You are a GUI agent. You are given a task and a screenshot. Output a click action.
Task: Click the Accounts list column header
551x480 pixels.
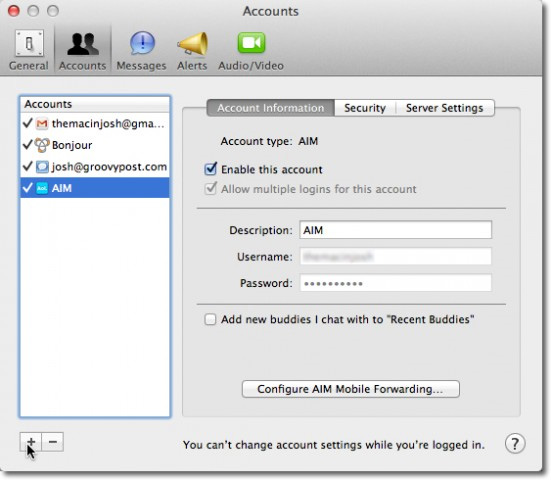(95, 104)
